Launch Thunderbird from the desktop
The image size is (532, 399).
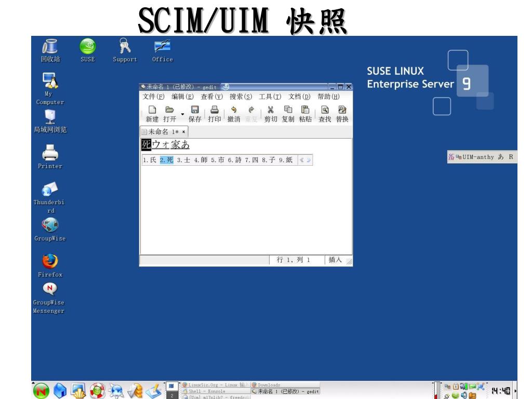(49, 197)
